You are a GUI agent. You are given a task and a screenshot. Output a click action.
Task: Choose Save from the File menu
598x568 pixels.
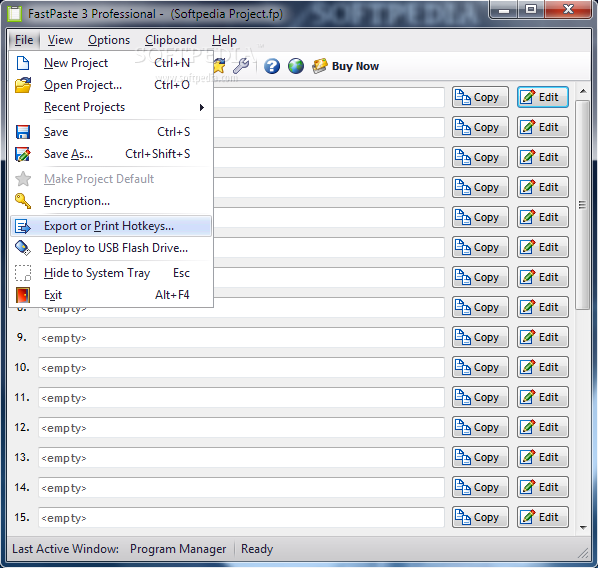[111, 132]
